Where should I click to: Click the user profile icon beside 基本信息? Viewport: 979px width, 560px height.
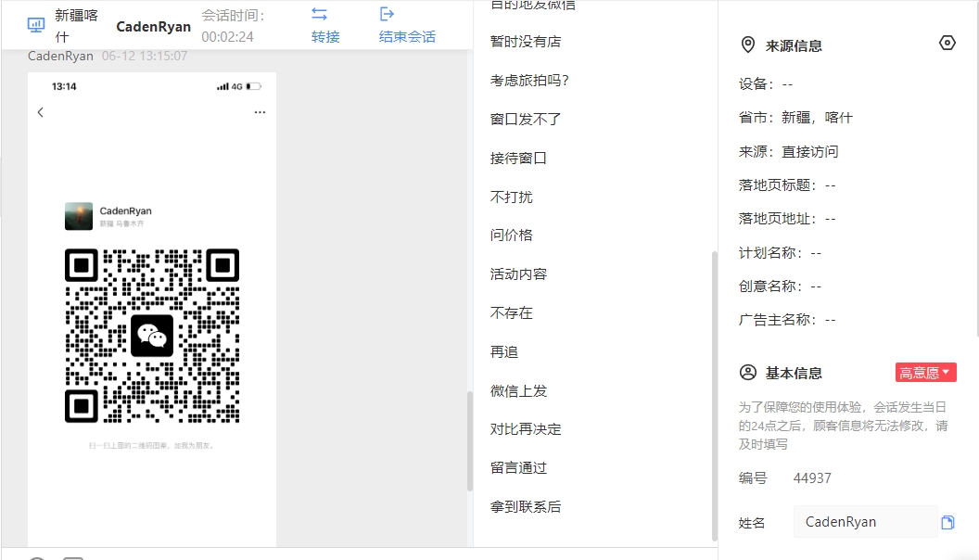(x=748, y=373)
